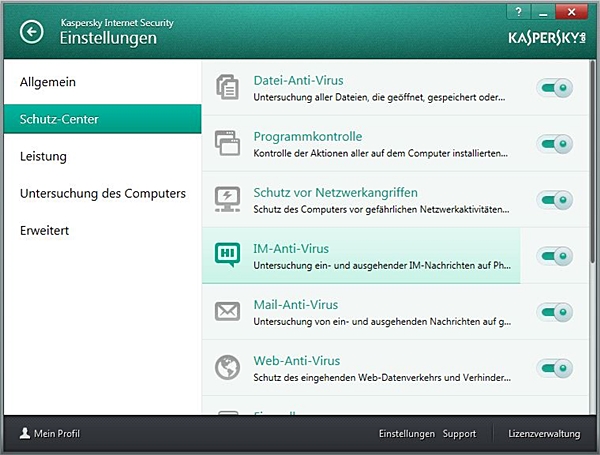Open Support link in footer
The height and width of the screenshot is (455, 600).
pos(459,434)
